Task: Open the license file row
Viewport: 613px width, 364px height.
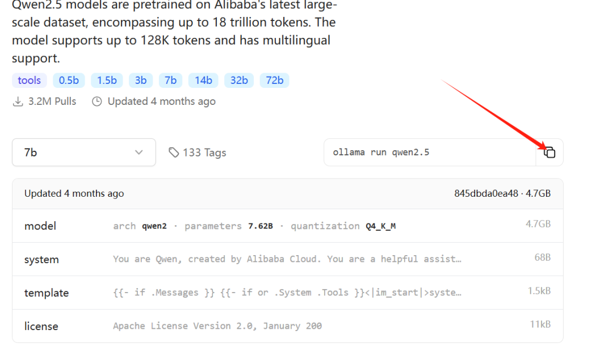Action: click(288, 326)
